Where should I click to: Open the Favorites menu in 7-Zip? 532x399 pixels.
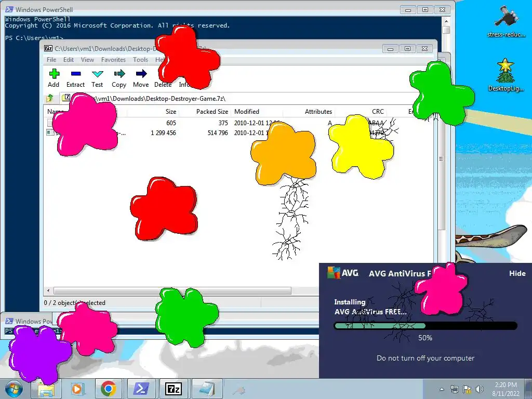tap(113, 60)
